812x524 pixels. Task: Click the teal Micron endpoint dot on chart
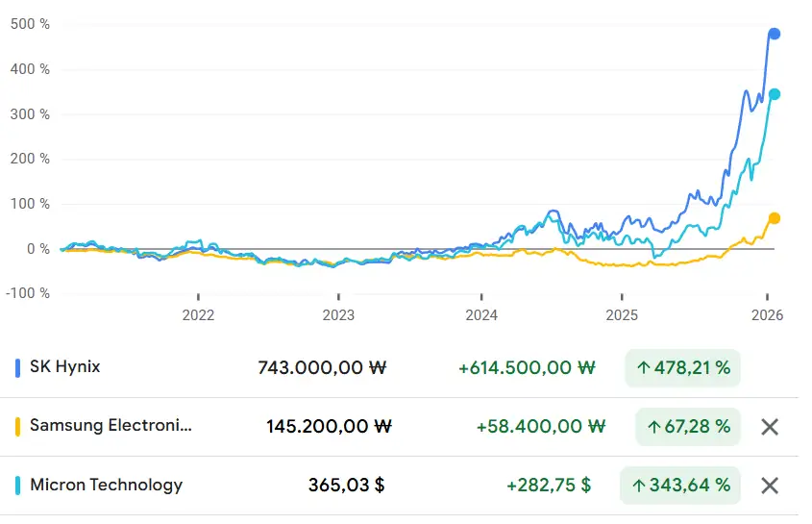[x=775, y=94]
